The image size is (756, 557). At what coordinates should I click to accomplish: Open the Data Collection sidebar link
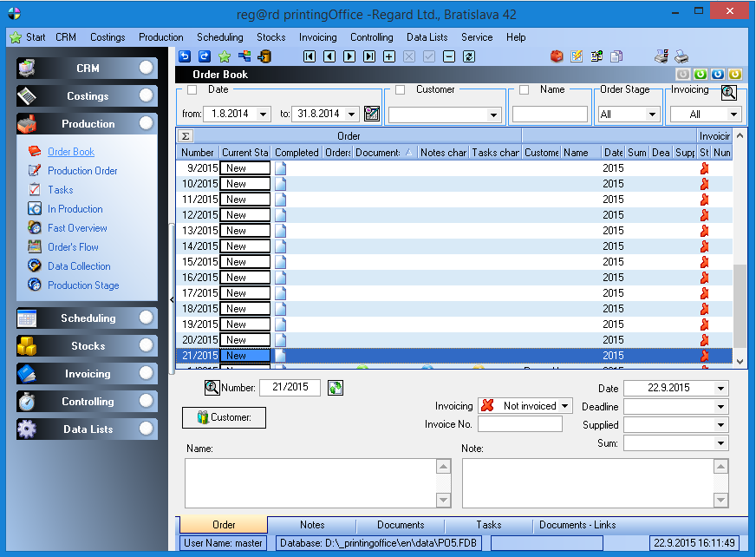(79, 266)
